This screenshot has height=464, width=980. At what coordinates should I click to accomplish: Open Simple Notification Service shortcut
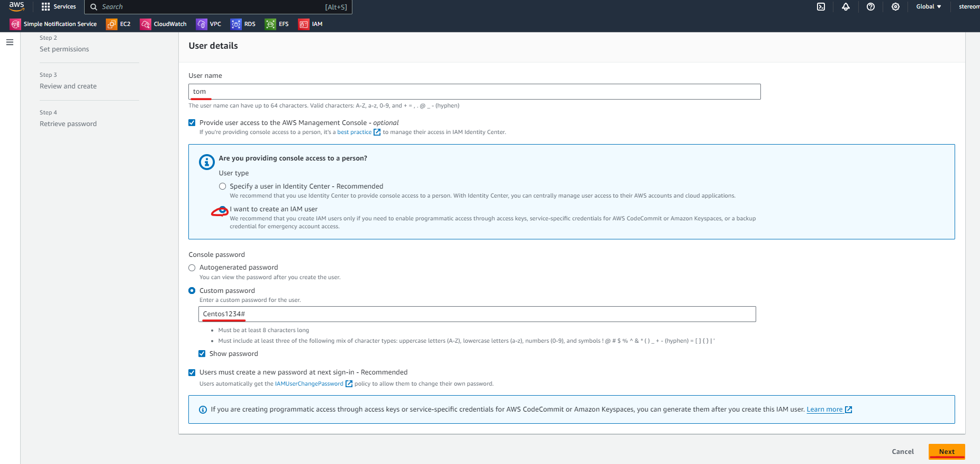[x=53, y=24]
